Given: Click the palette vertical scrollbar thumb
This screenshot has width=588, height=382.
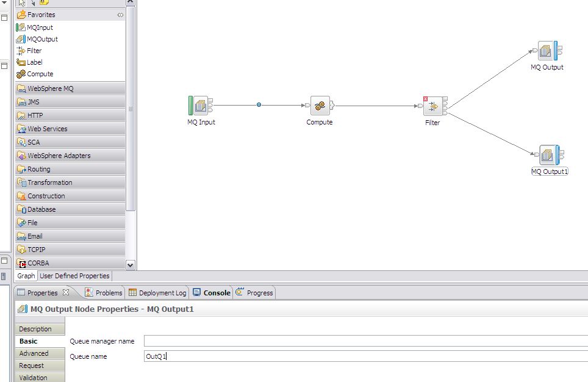Looking at the screenshot, I should [130, 109].
